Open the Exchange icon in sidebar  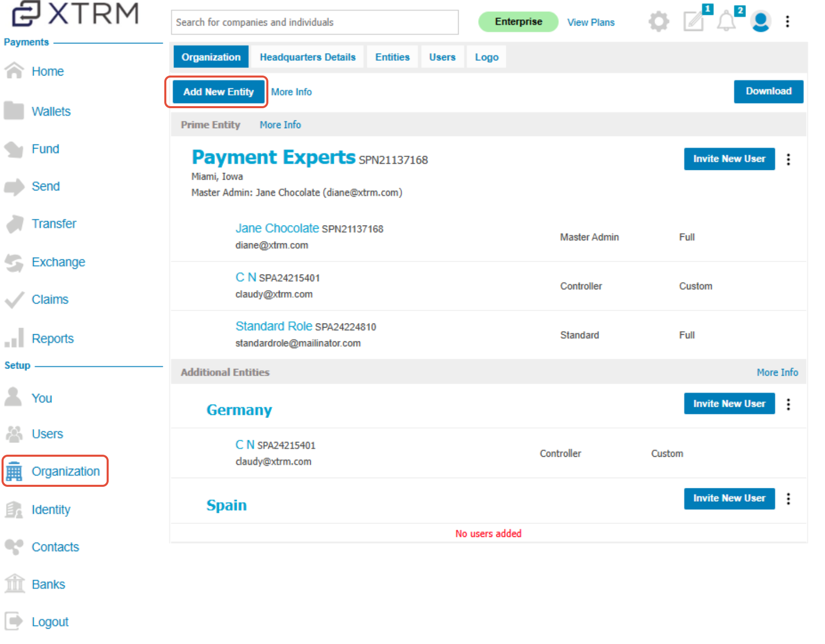[14, 262]
